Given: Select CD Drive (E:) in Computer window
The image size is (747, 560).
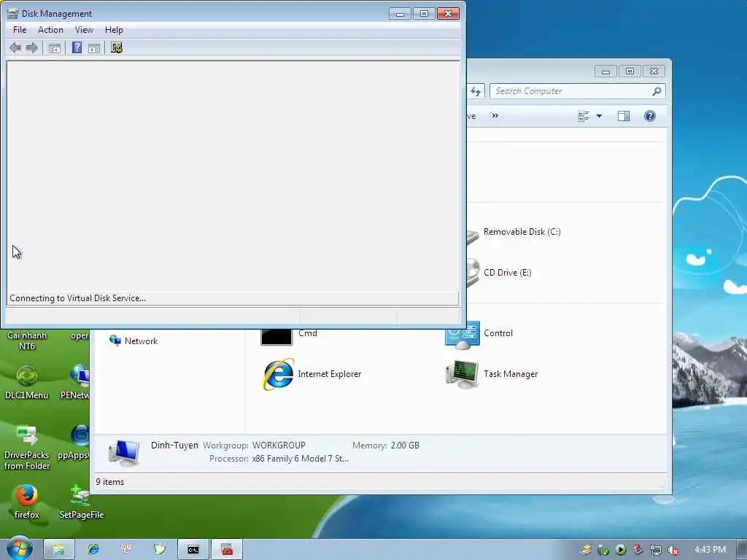Looking at the screenshot, I should [x=508, y=273].
